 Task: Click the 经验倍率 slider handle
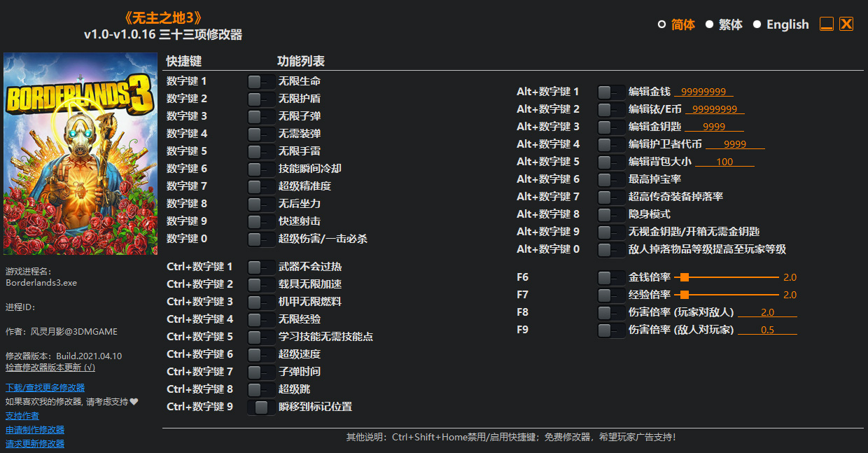[685, 295]
